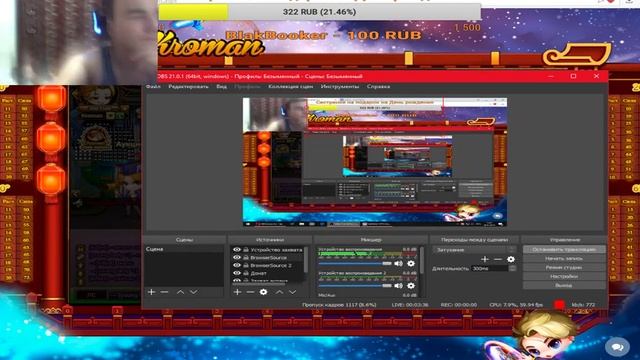This screenshot has height=360, width=640.
Task: Click the OBS preview canvas
Action: pyautogui.click(x=375, y=162)
